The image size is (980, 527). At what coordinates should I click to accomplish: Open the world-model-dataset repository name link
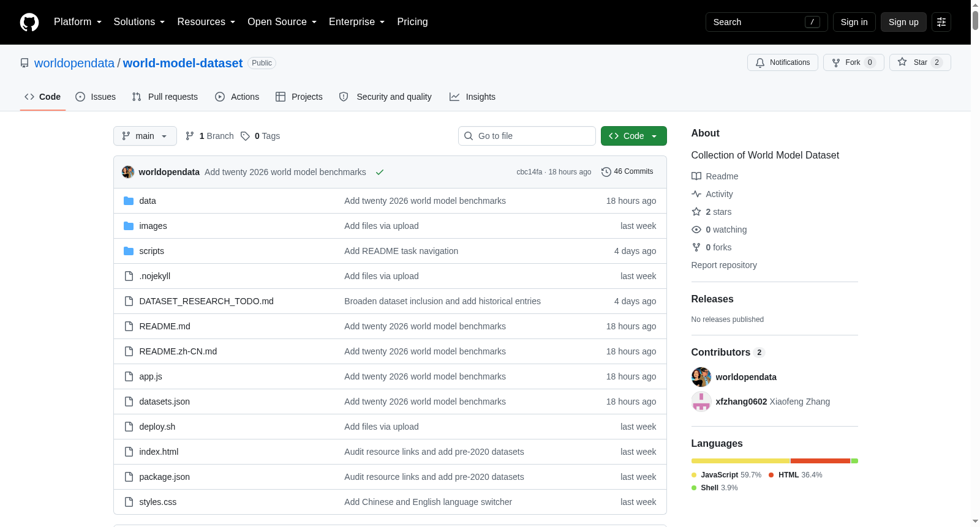183,63
